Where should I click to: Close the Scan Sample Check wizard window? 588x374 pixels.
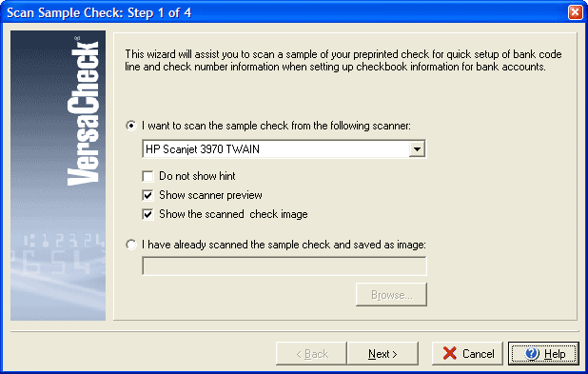pos(576,12)
